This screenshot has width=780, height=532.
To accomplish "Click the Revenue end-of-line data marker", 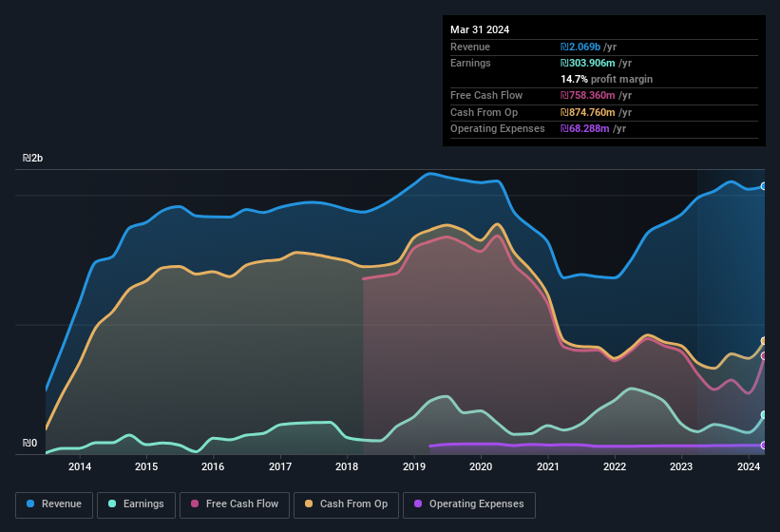I will coord(764,186).
